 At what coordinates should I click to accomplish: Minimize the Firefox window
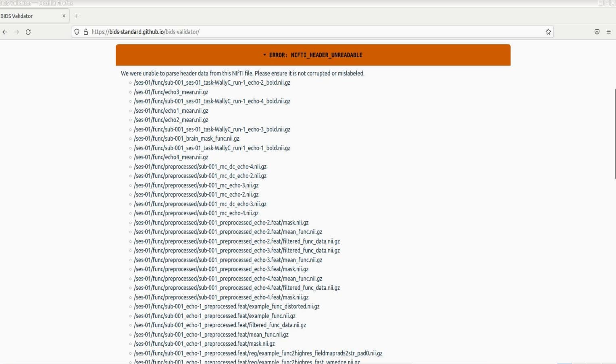600,3
